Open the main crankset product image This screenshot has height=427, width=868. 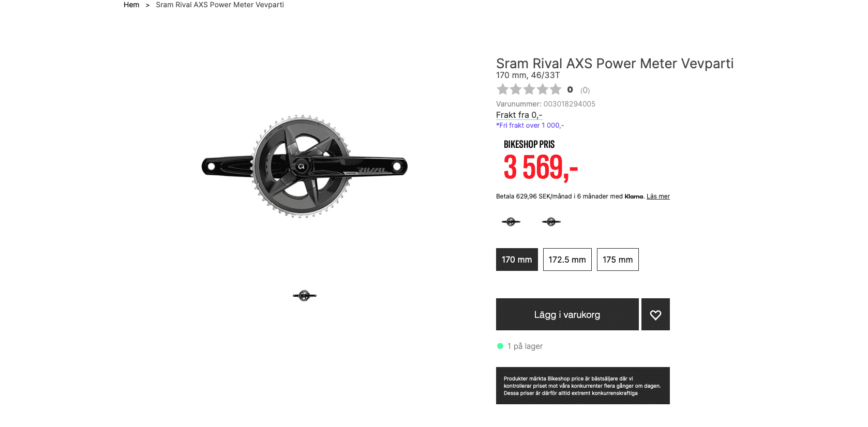[305, 166]
